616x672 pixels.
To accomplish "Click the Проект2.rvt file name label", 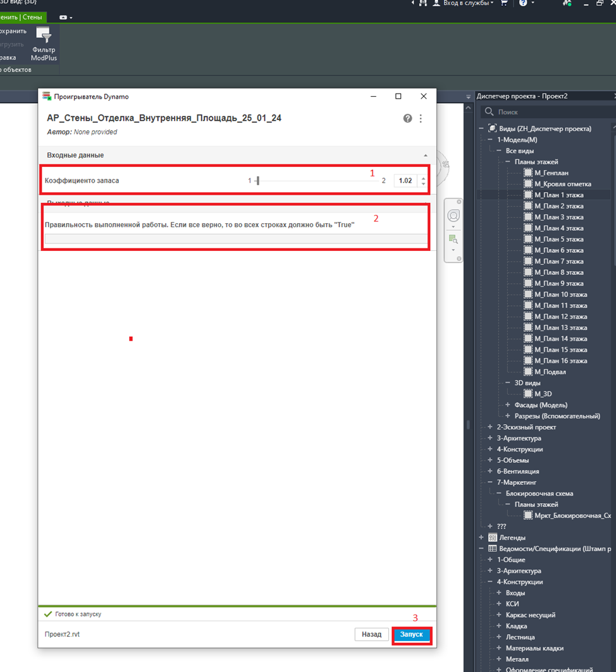I will pyautogui.click(x=62, y=634).
